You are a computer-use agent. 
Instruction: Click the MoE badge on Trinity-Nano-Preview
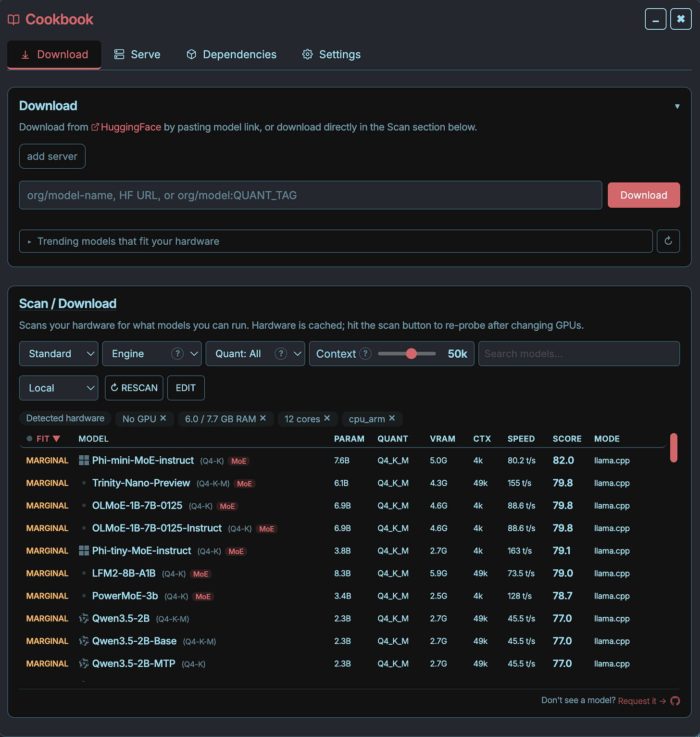point(244,484)
